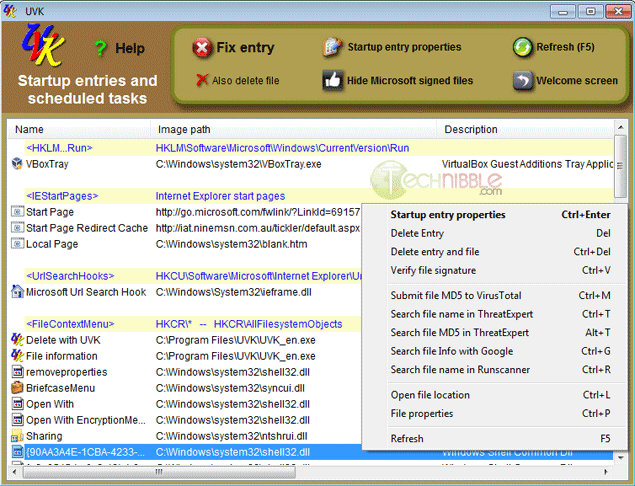Click the red X Also delete file icon
This screenshot has width=635, height=486.
(x=202, y=80)
